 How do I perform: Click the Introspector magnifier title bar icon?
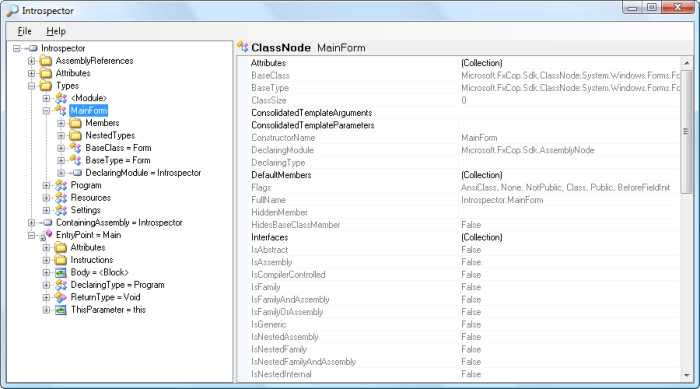pyautogui.click(x=12, y=10)
